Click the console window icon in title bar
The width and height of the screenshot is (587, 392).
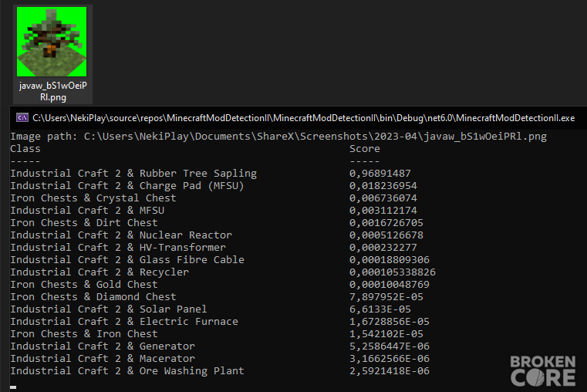pyautogui.click(x=22, y=118)
